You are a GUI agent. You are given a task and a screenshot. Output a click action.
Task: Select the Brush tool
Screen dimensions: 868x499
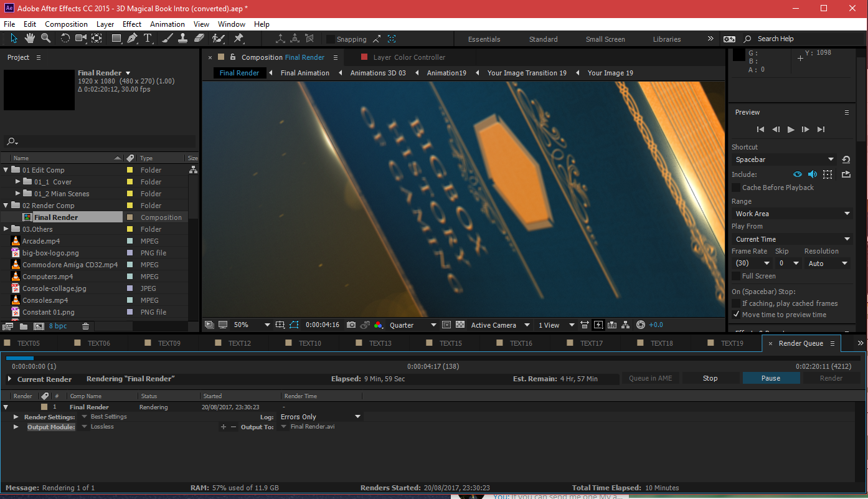tap(167, 39)
